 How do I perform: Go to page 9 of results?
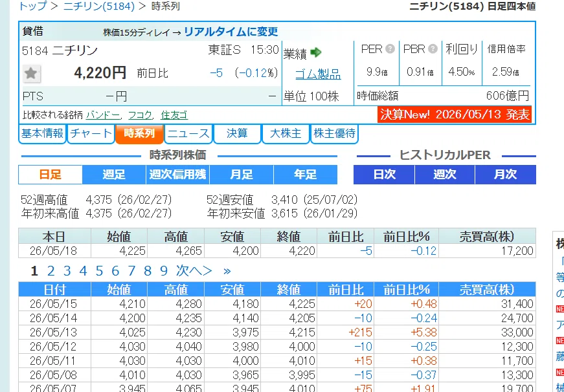point(164,271)
